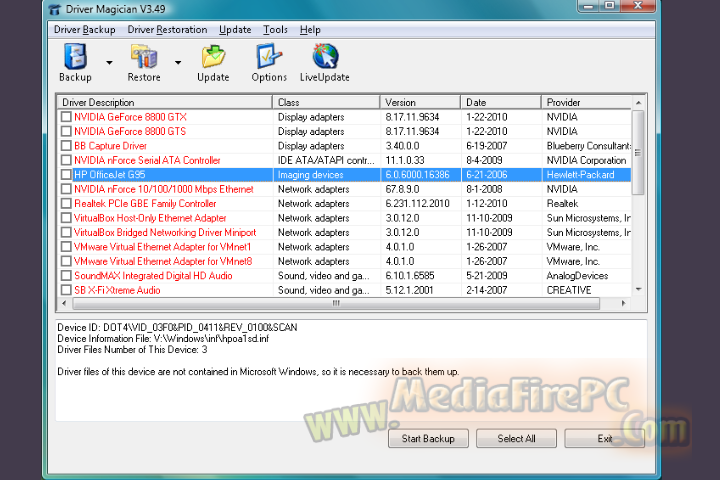Viewport: 720px width, 480px height.
Task: Open the Tools menu
Action: click(x=275, y=30)
